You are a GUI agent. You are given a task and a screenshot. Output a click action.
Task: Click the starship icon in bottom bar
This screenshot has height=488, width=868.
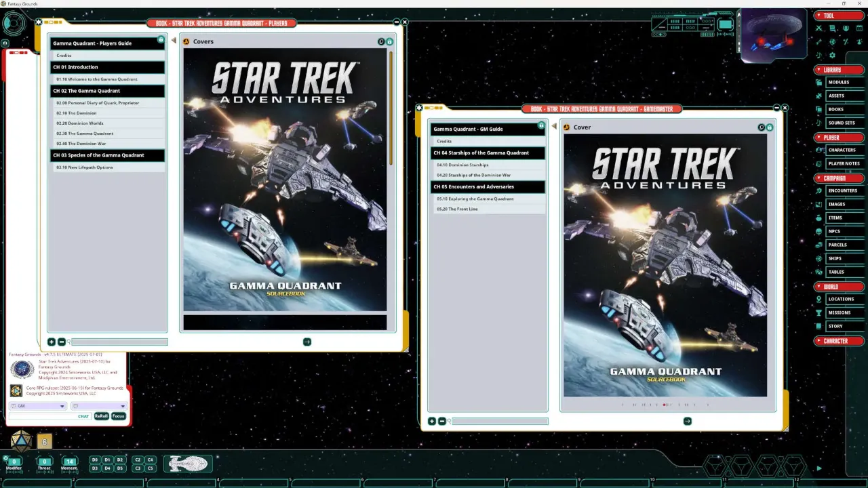(x=188, y=464)
